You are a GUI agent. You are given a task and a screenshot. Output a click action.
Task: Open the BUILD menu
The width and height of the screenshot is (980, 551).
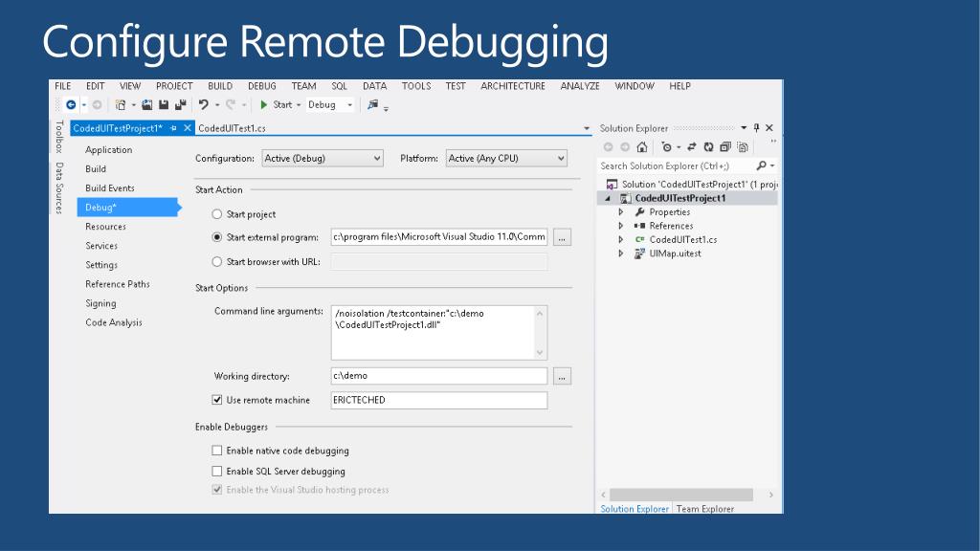pos(220,86)
